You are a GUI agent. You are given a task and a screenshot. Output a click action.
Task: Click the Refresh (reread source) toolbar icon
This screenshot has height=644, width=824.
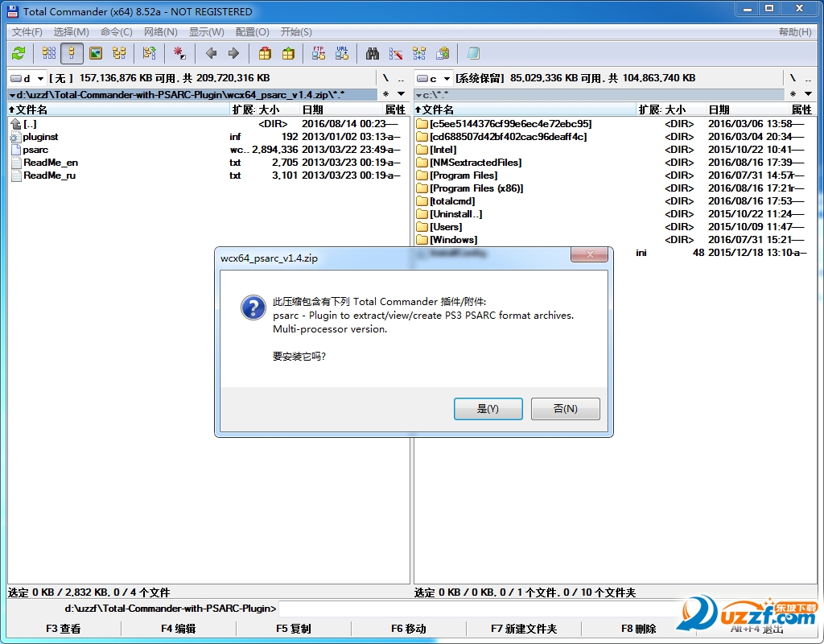click(19, 53)
